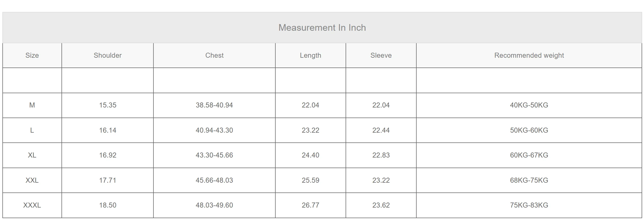
Task: Select the Size column header
Action: [x=32, y=55]
